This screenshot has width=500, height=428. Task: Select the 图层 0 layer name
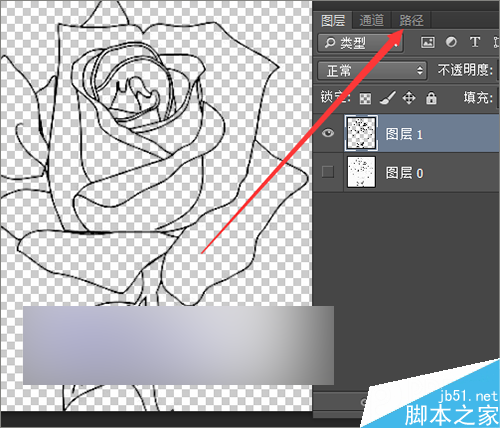coord(405,173)
